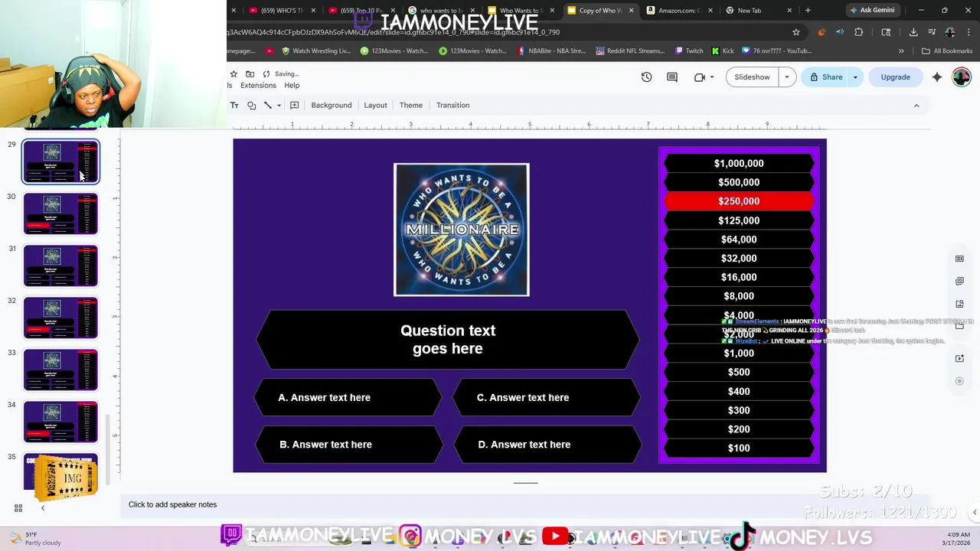Click the Transition button
The height and width of the screenshot is (551, 980).
[453, 105]
